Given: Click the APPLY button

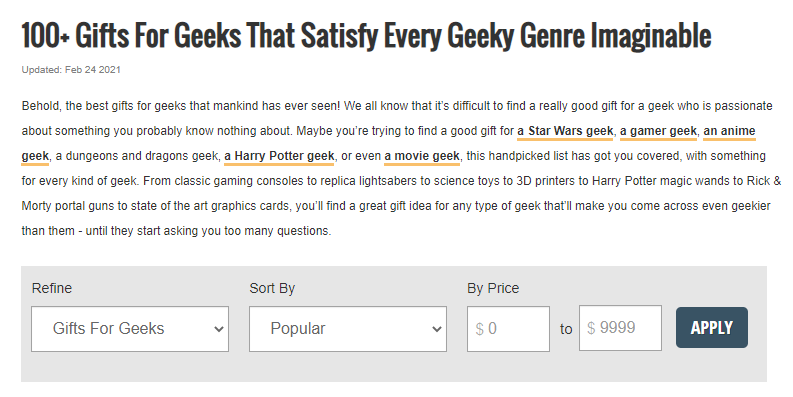Looking at the screenshot, I should [712, 328].
